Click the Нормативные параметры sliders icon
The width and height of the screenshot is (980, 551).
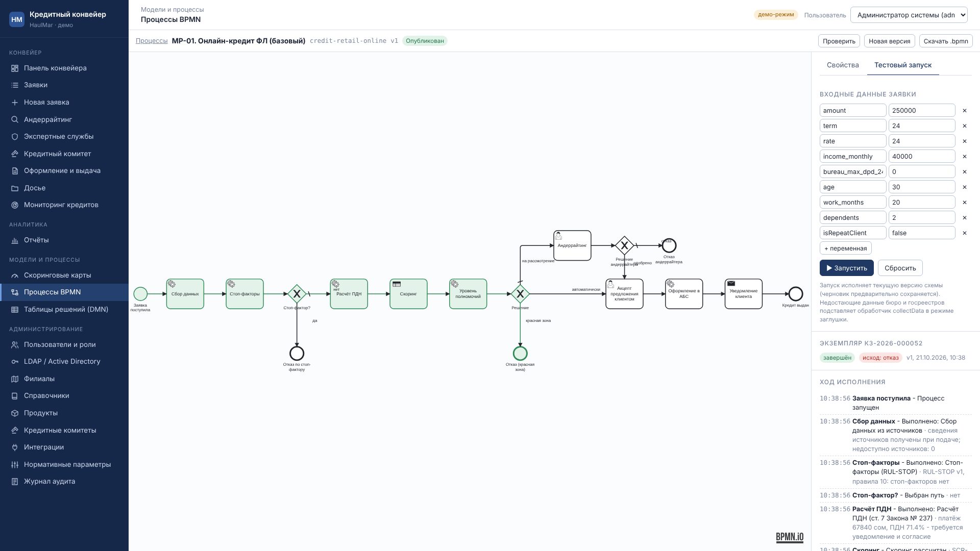[x=15, y=465]
